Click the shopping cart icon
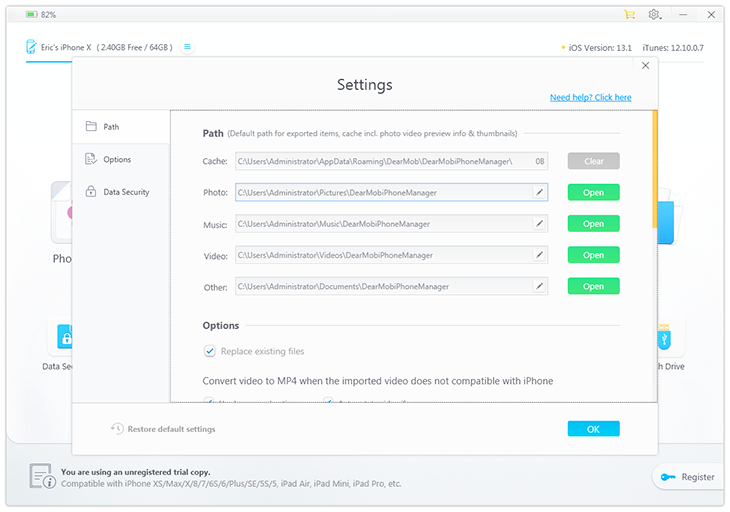This screenshot has height=512, width=730. (x=629, y=15)
